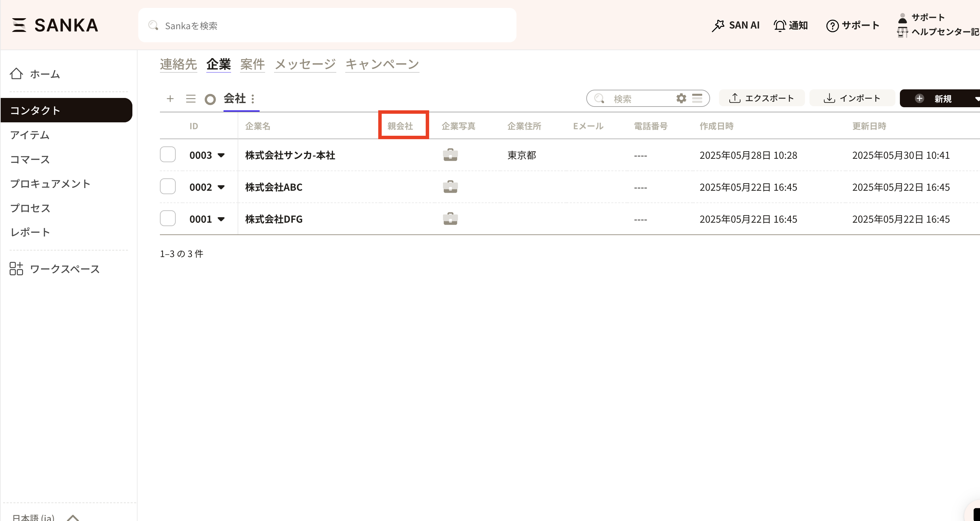The width and height of the screenshot is (980, 521).
Task: Click the エクスポート button
Action: pyautogui.click(x=761, y=99)
